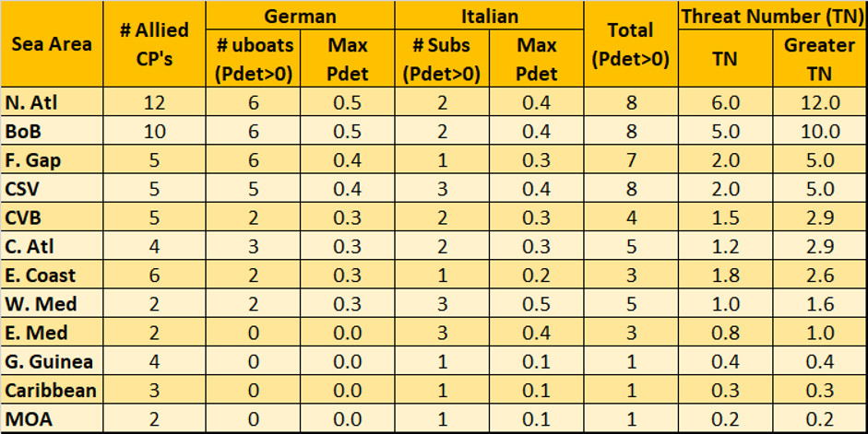Select the "N. Atl" row label
Viewport: 868px width, 434px height.
click(x=32, y=103)
